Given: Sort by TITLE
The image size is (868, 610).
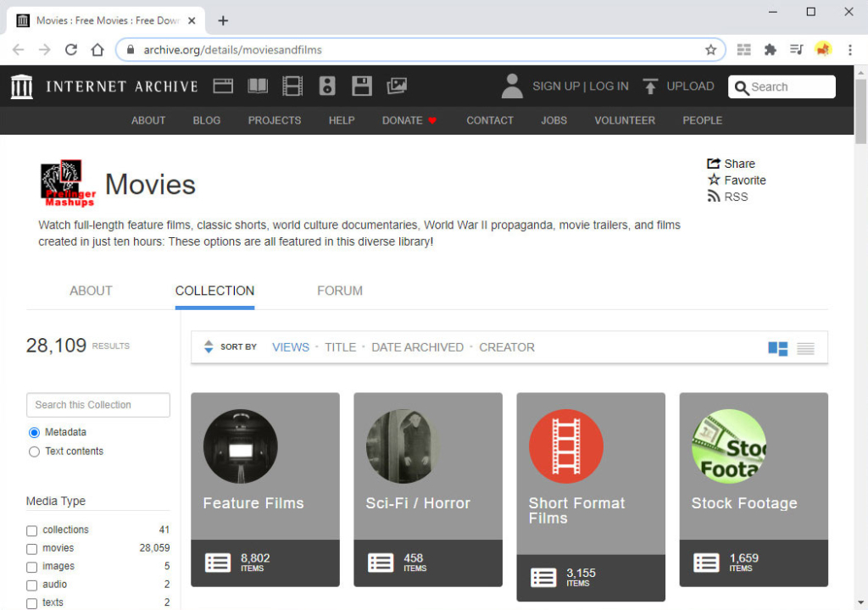Looking at the screenshot, I should click(341, 347).
